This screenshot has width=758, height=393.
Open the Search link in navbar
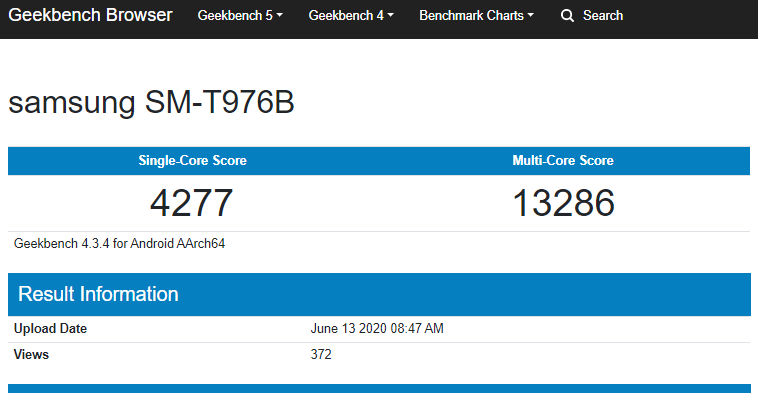tap(603, 15)
